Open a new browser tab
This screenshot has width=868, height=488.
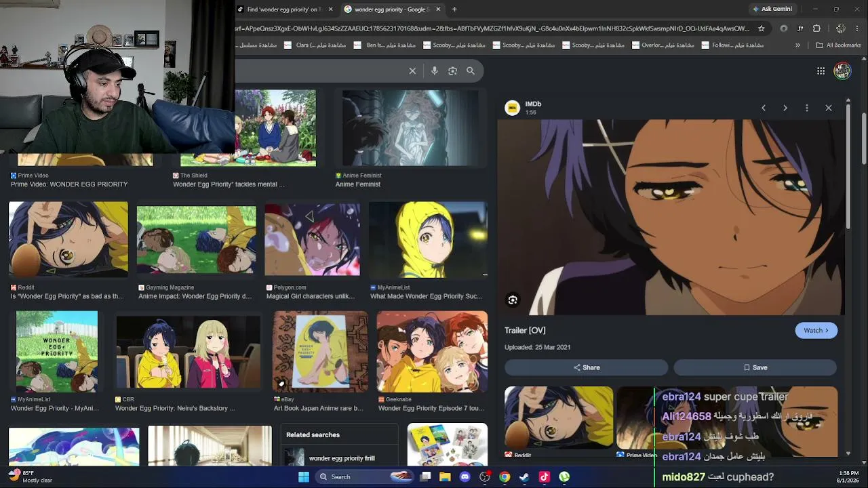pyautogui.click(x=454, y=9)
